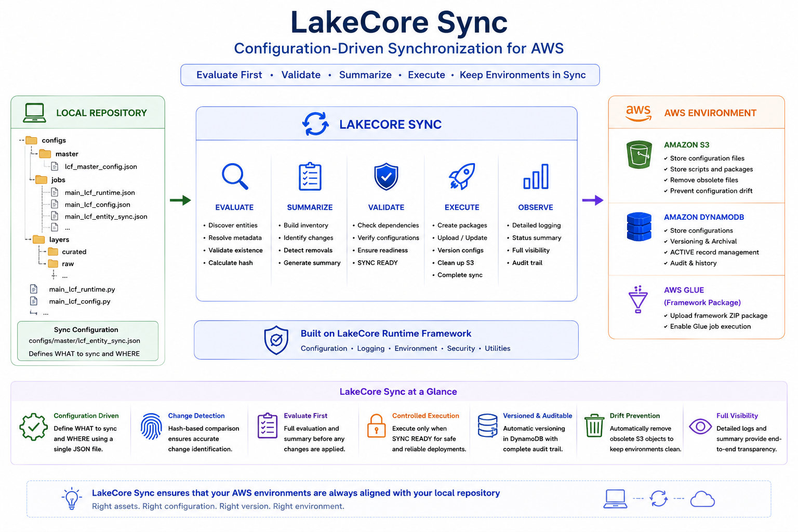The width and height of the screenshot is (798, 532).
Task: Click the green arrow pointing to LakeCore Sync
Action: tap(180, 200)
